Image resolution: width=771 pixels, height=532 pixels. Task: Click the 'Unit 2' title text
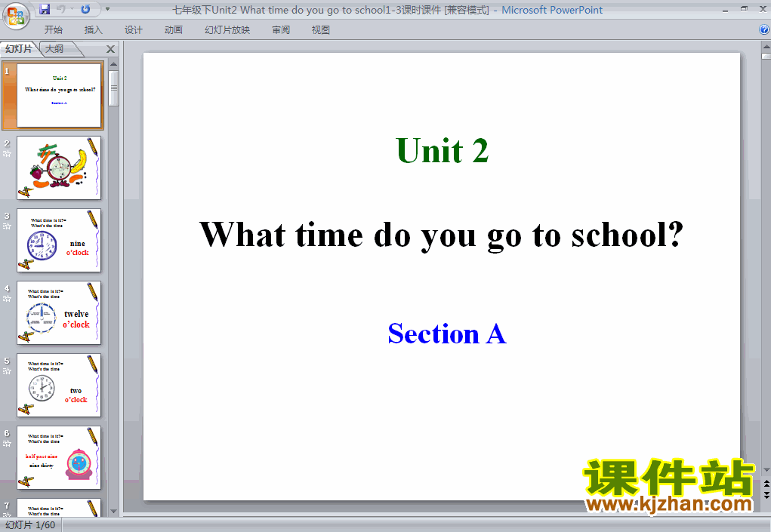coord(442,150)
